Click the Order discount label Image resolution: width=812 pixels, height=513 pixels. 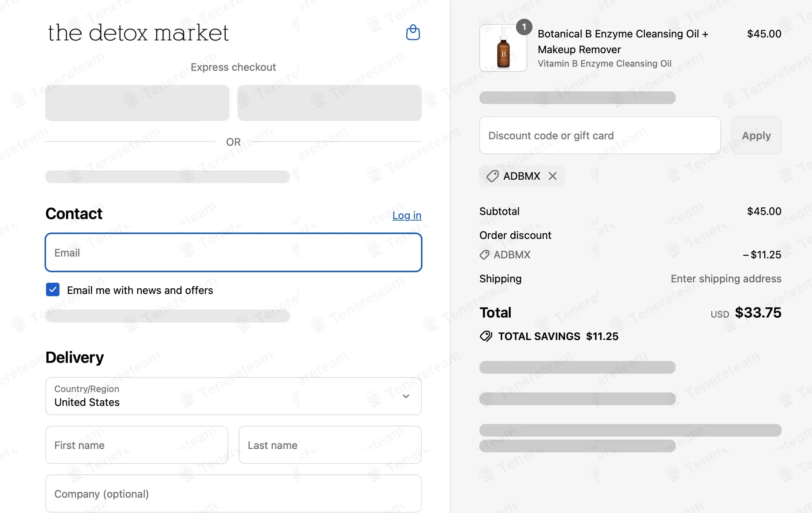point(515,235)
